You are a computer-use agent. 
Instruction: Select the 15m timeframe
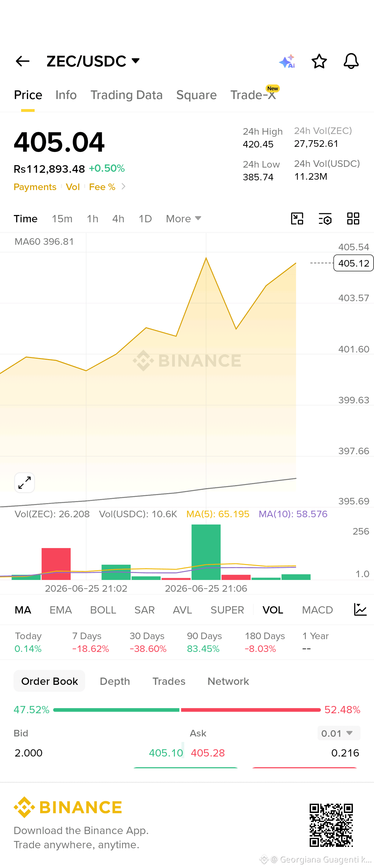(62, 218)
